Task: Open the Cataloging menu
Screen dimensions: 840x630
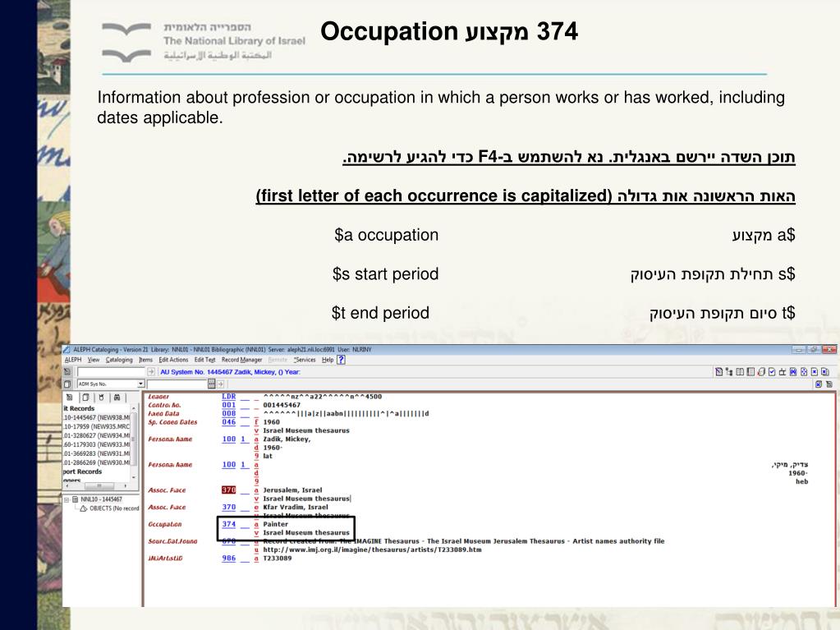Action: pos(119,360)
